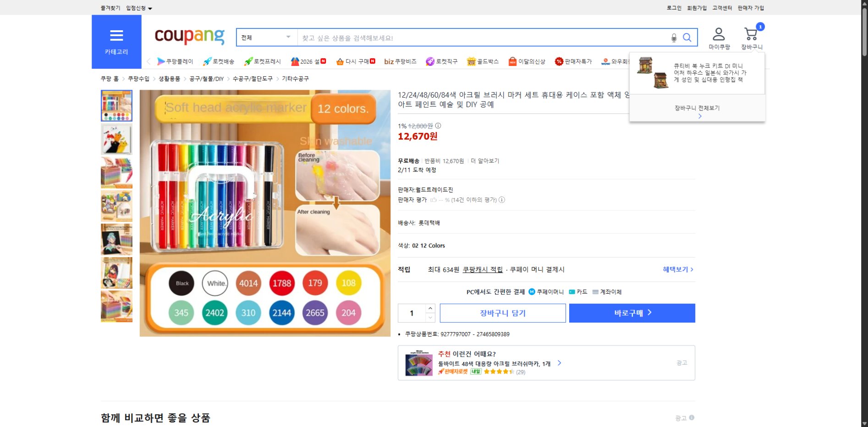Click the 로그인 login link

pyautogui.click(x=673, y=8)
